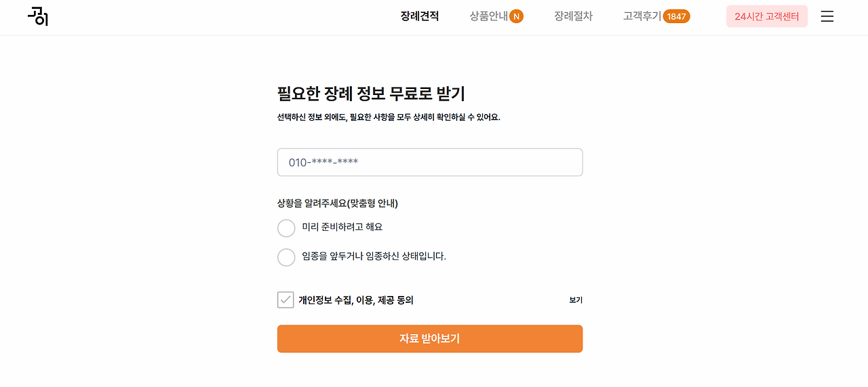Click the 개인정보 수집, 이용, 제공 동의 label text
868x387 pixels.
pyautogui.click(x=356, y=300)
